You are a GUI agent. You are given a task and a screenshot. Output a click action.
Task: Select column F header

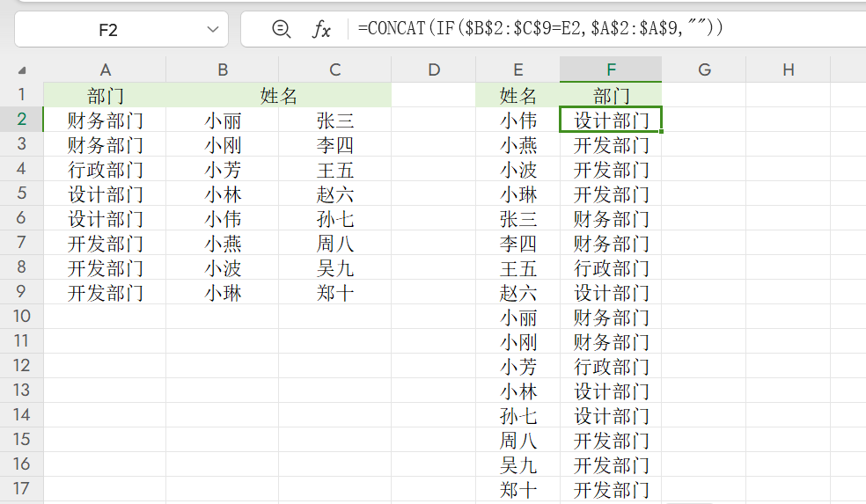coord(610,70)
